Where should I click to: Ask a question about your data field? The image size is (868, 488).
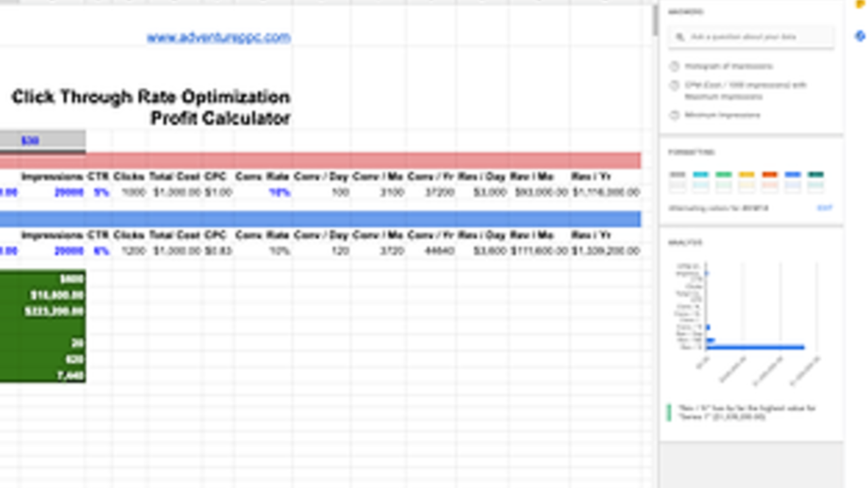click(x=751, y=37)
